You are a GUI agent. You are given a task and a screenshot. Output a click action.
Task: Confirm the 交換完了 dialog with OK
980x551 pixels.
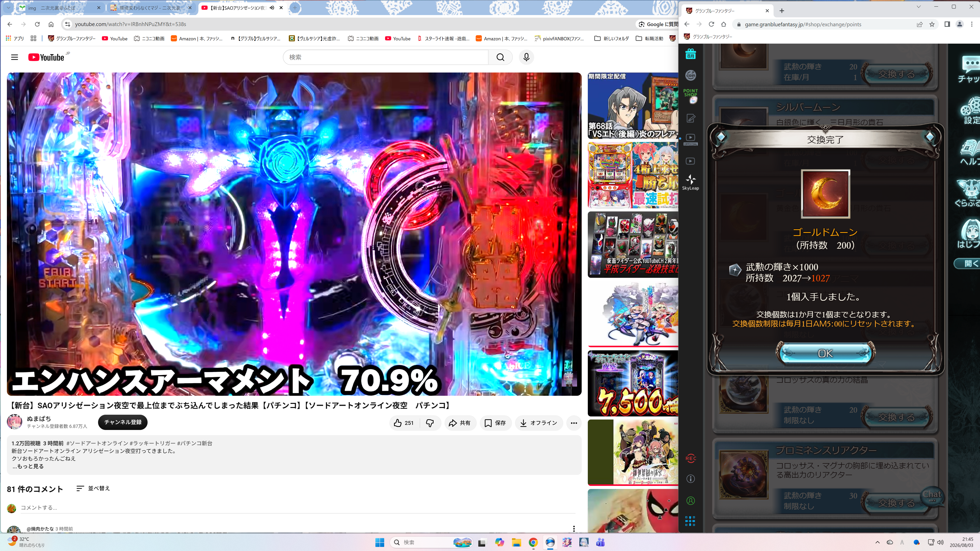click(825, 354)
